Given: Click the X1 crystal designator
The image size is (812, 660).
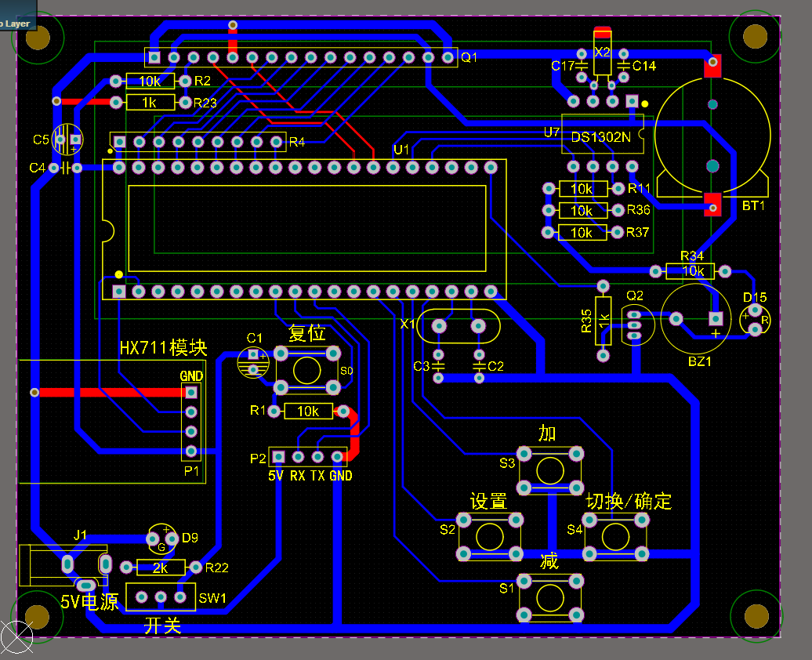Looking at the screenshot, I should click(x=408, y=324).
